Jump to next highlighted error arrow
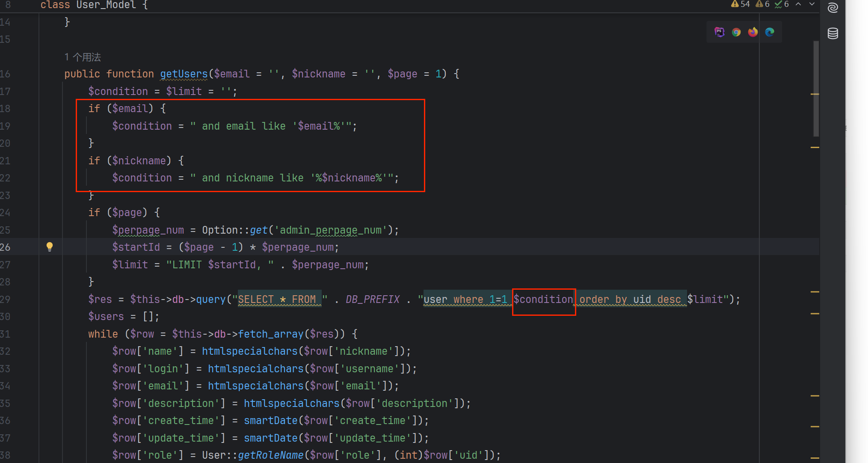This screenshot has width=868, height=463. tap(812, 4)
